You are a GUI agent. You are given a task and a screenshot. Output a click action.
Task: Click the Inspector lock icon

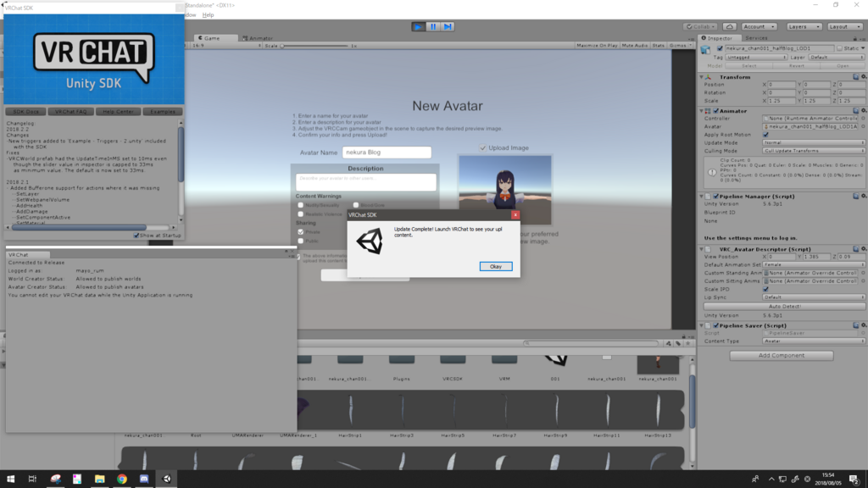[855, 38]
